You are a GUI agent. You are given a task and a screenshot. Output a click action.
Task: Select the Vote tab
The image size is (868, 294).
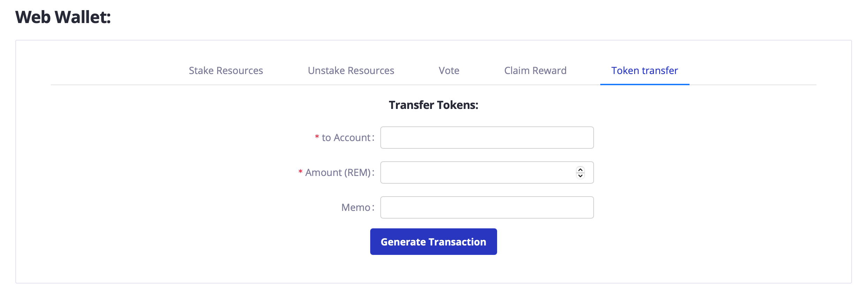[449, 71]
